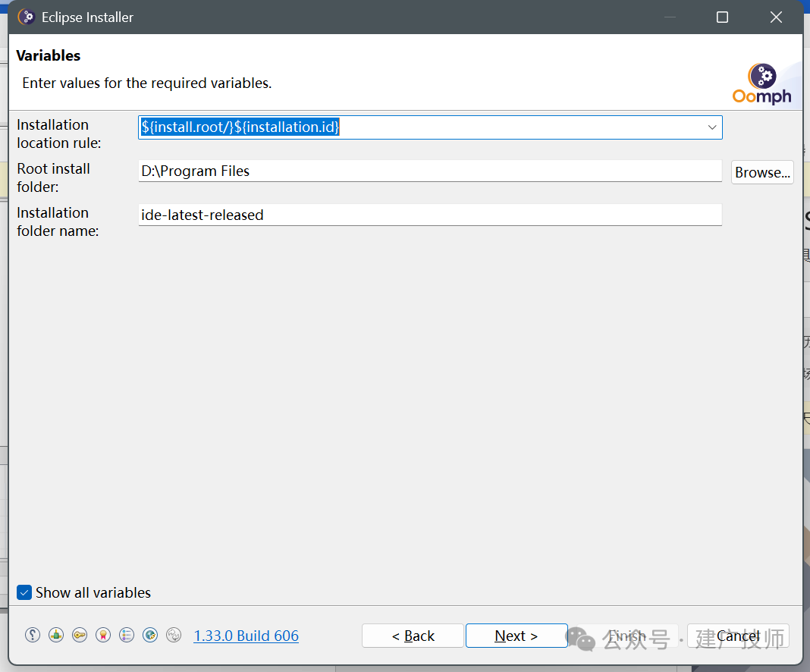Click the trust and license ribbon icon
810x672 pixels.
(103, 635)
